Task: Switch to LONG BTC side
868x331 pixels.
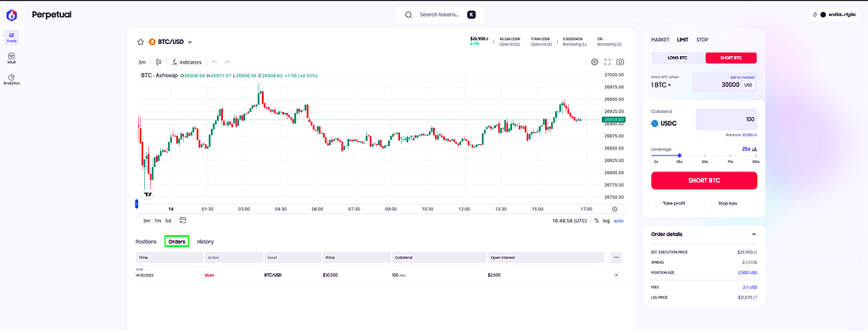Action: click(x=678, y=58)
